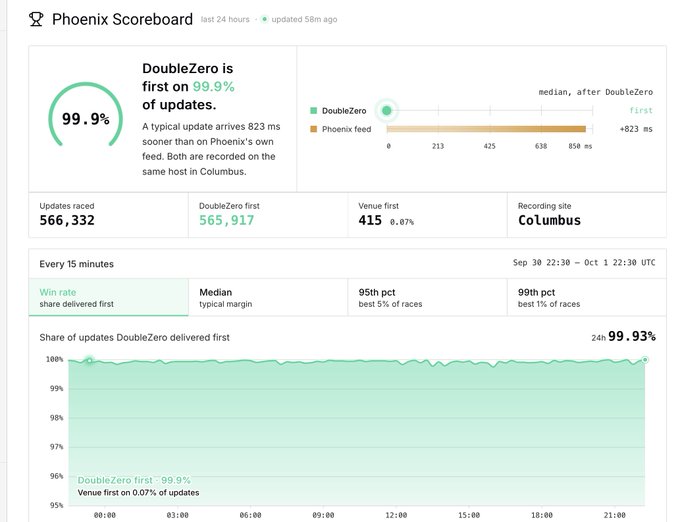
Task: Click the DoubleZero green marker dot on the latency chart
Action: coord(387,111)
